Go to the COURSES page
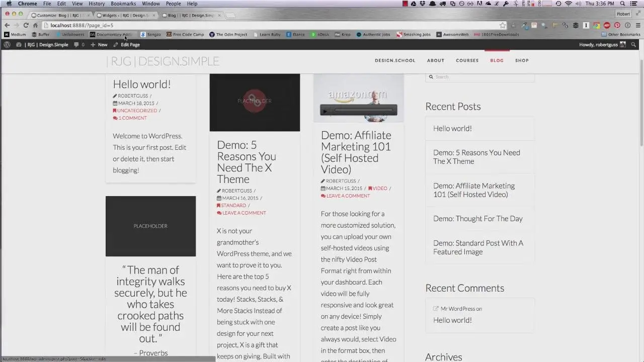The height and width of the screenshot is (362, 644). pyautogui.click(x=467, y=60)
